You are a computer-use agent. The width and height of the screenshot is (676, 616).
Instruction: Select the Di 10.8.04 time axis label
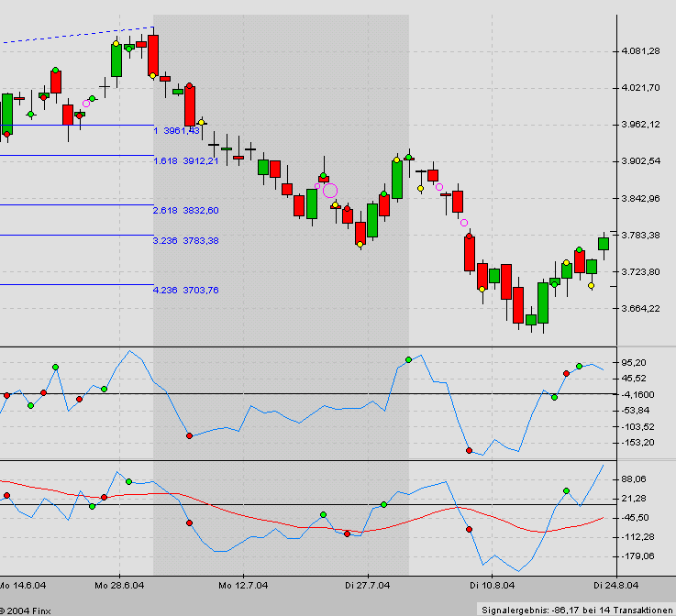tap(490, 584)
